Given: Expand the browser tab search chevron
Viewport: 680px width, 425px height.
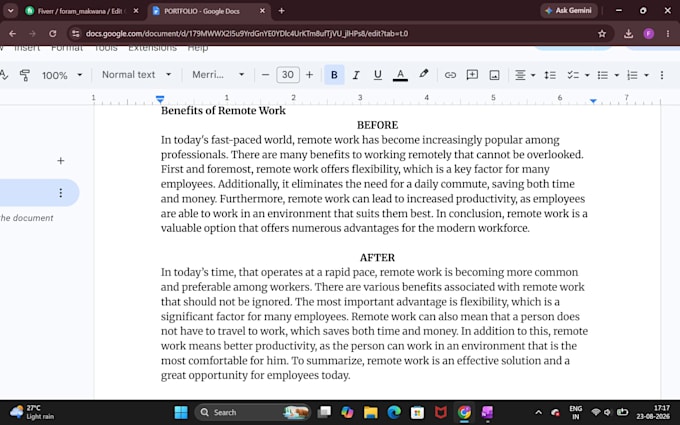Looking at the screenshot, I should click(10, 11).
